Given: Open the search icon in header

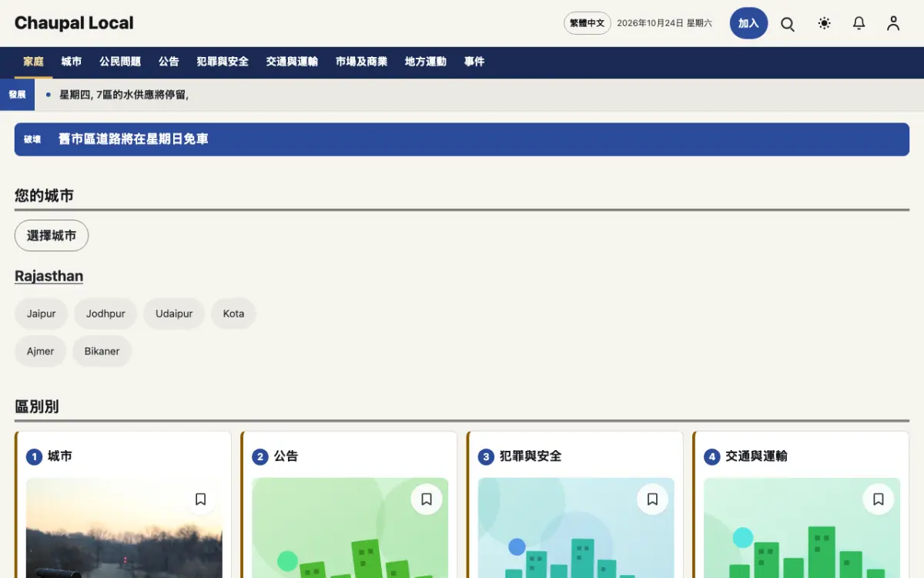Looking at the screenshot, I should [x=788, y=24].
